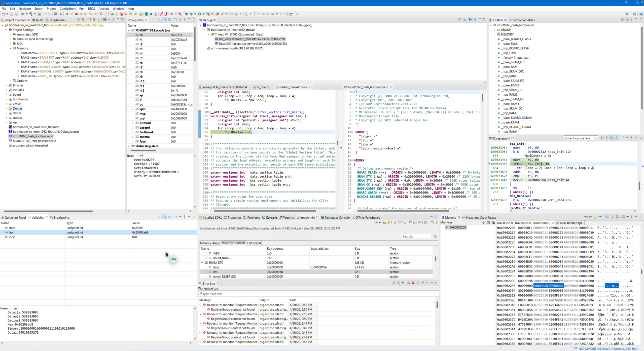Click the build hammer icon
This screenshot has height=351, width=644.
pos(31,14)
